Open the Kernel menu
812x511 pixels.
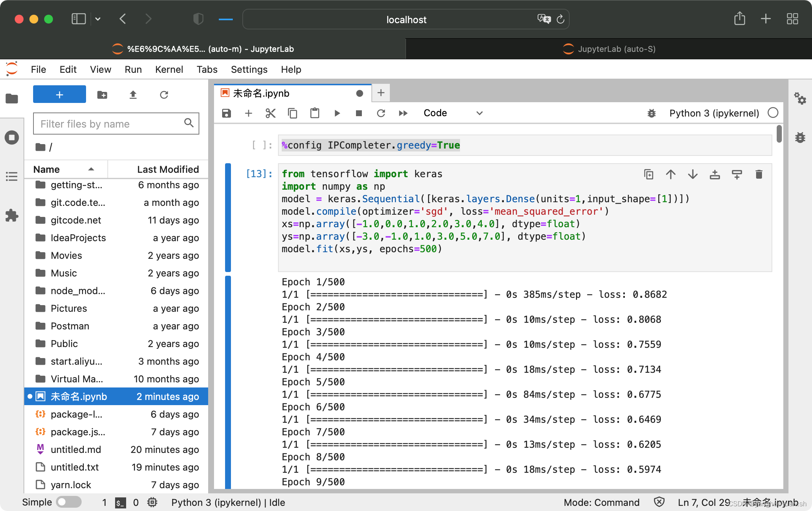pos(169,69)
